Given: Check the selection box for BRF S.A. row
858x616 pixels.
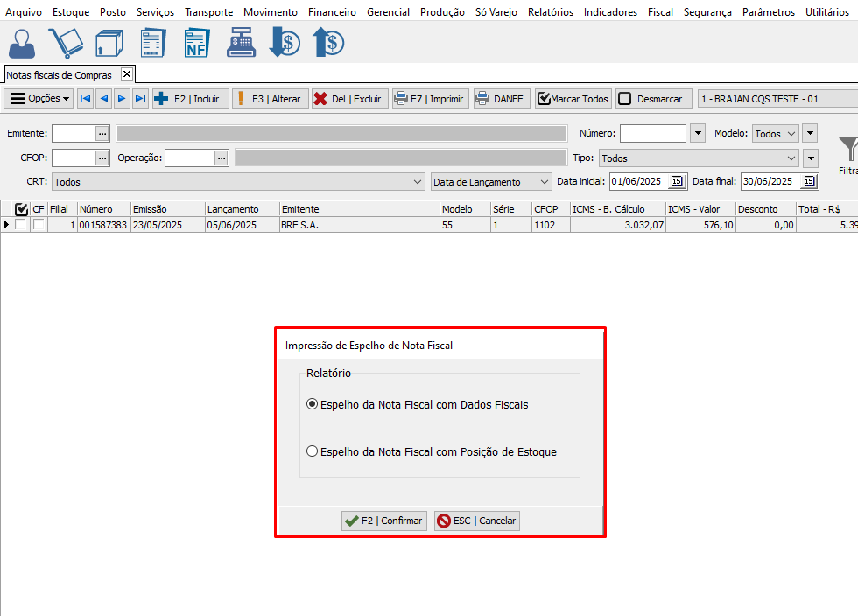Looking at the screenshot, I should coord(20,224).
